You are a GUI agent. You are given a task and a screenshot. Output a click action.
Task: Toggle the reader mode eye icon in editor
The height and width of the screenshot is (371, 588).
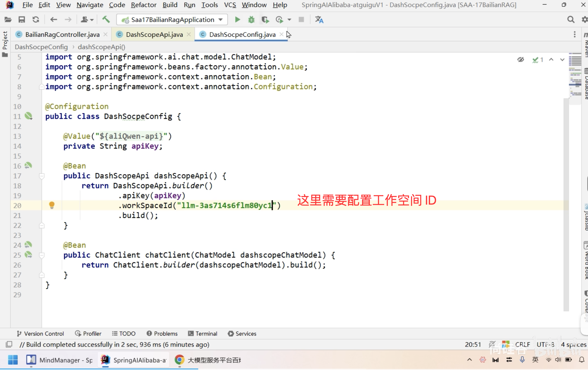pyautogui.click(x=520, y=60)
